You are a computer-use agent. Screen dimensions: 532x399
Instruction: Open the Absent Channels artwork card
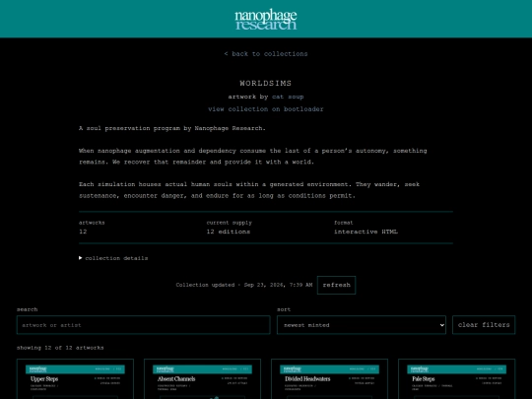202,379
